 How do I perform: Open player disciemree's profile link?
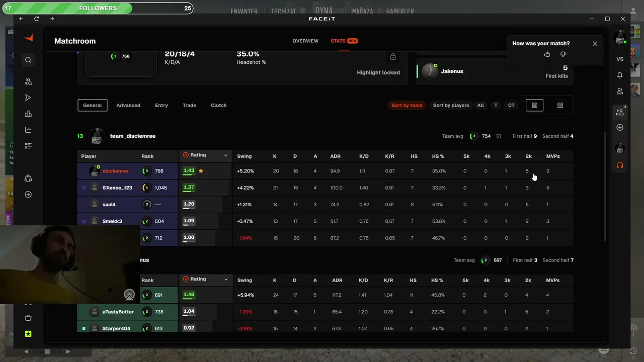click(x=116, y=171)
